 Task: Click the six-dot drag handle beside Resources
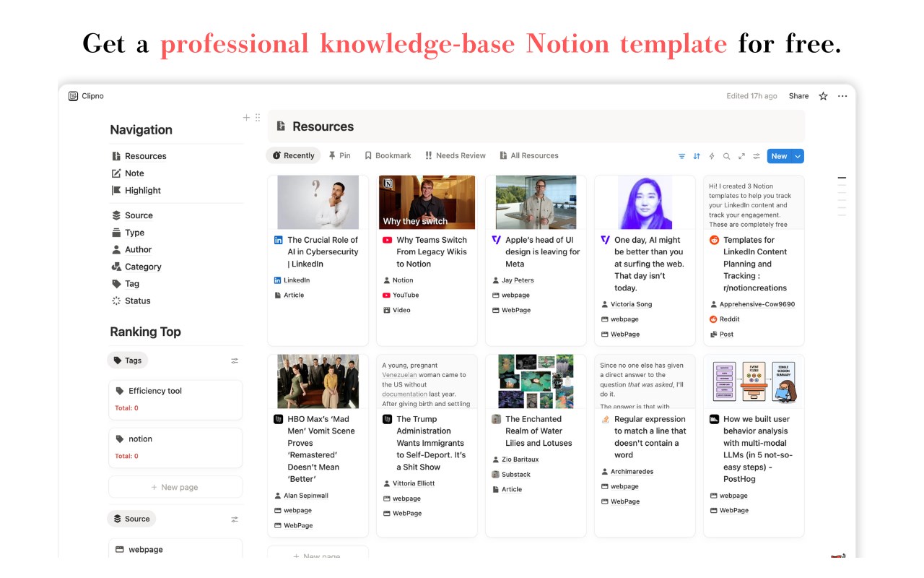(x=258, y=117)
